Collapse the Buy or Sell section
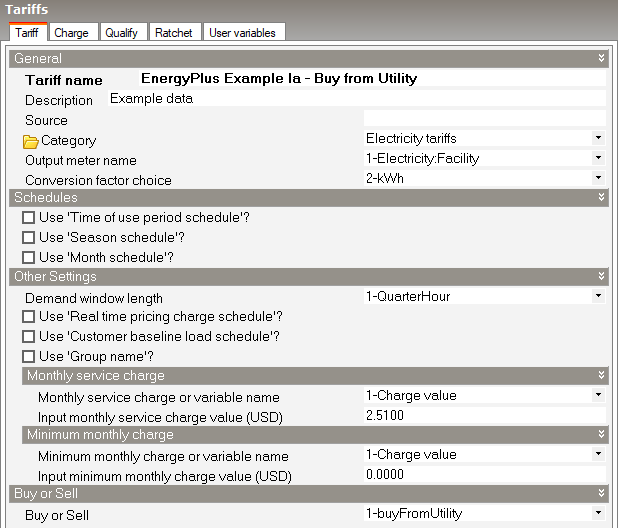 pos(600,494)
